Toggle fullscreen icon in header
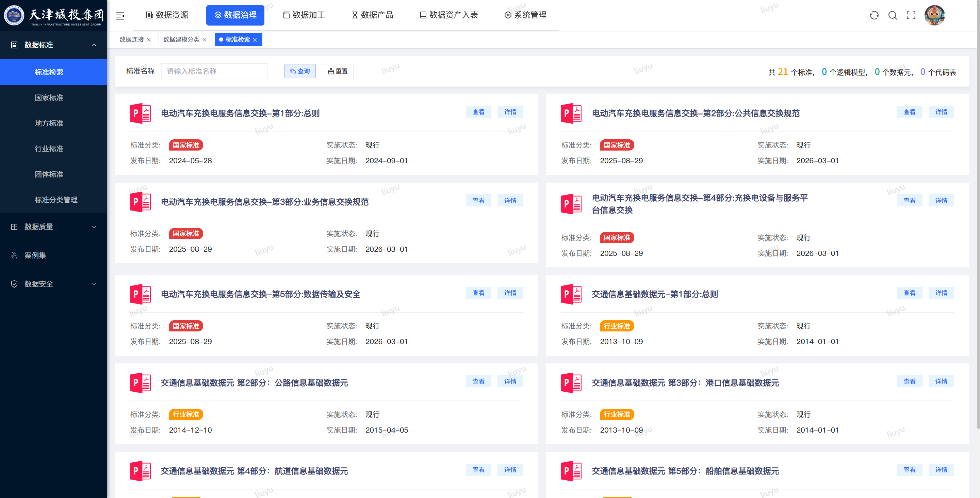 coord(911,15)
